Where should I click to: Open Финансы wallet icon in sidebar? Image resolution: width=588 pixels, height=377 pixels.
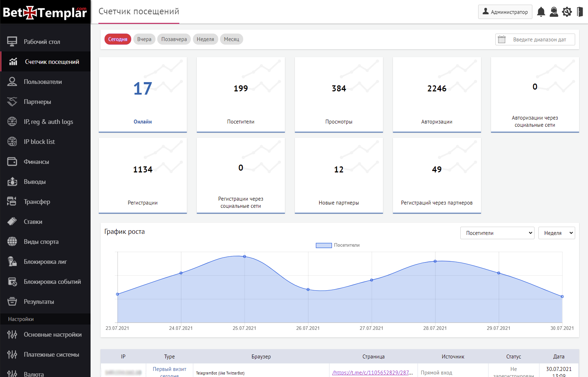click(x=12, y=162)
